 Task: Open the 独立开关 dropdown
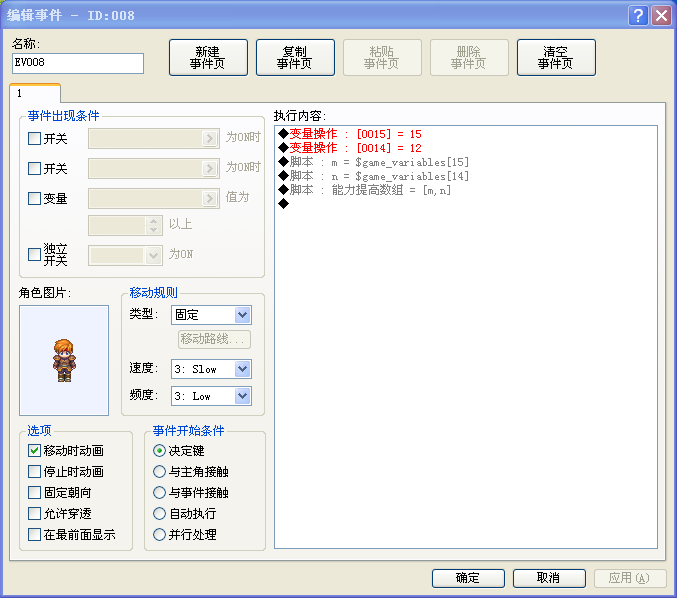coord(153,255)
